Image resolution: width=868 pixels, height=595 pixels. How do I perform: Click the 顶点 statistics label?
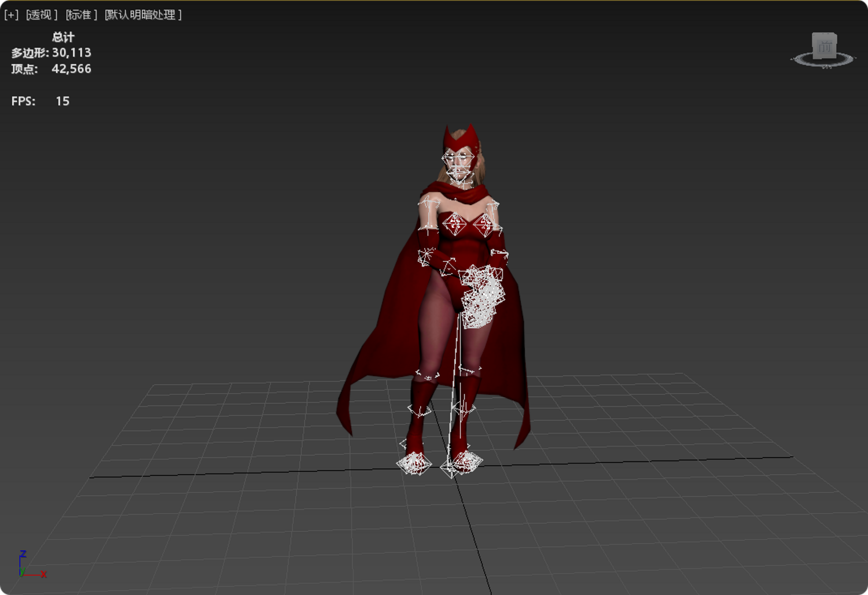(x=24, y=69)
